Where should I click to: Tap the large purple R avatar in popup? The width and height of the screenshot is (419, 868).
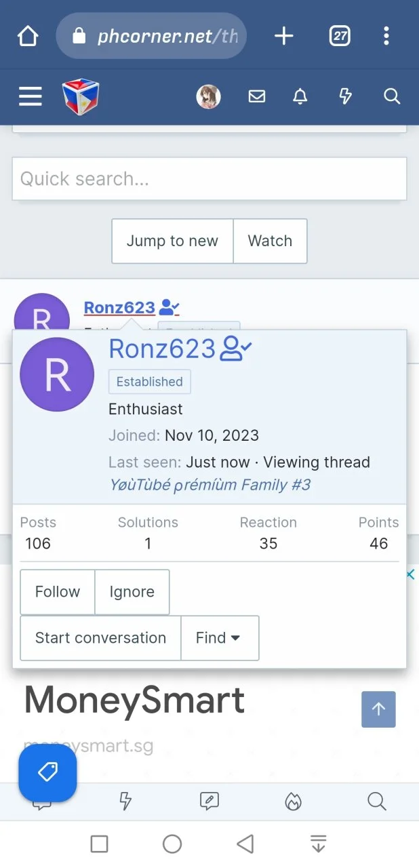[x=57, y=374]
